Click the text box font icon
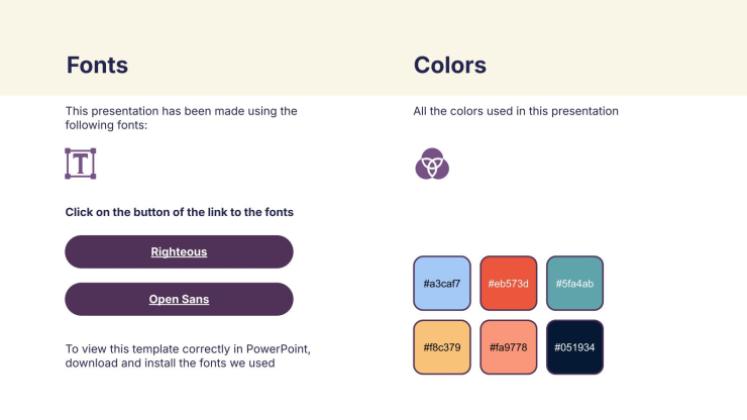This screenshot has width=747, height=420. [x=80, y=164]
